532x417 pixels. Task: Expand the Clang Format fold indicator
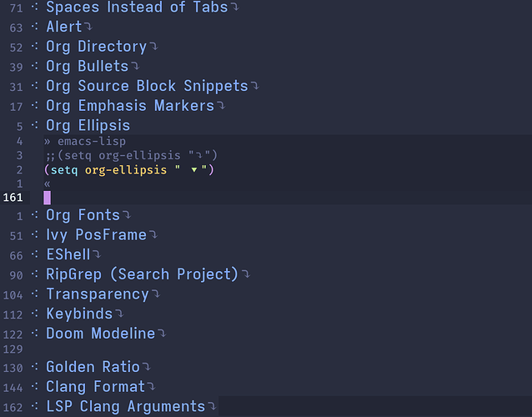tap(152, 387)
